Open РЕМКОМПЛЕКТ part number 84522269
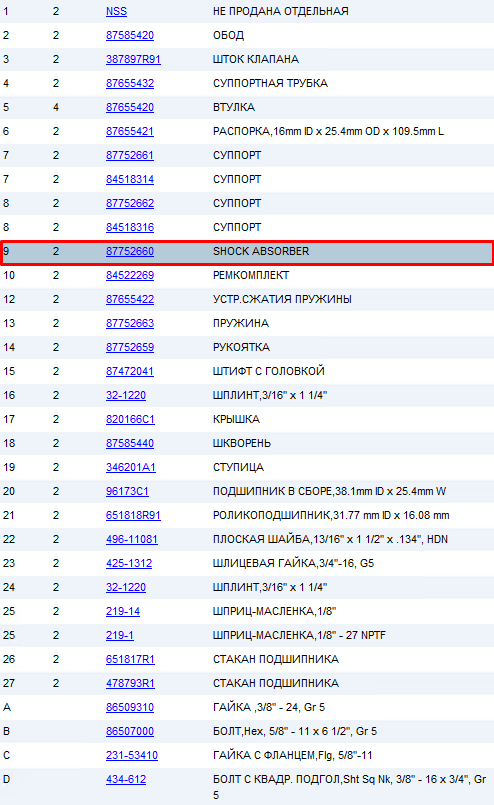This screenshot has width=494, height=805. pos(130,275)
